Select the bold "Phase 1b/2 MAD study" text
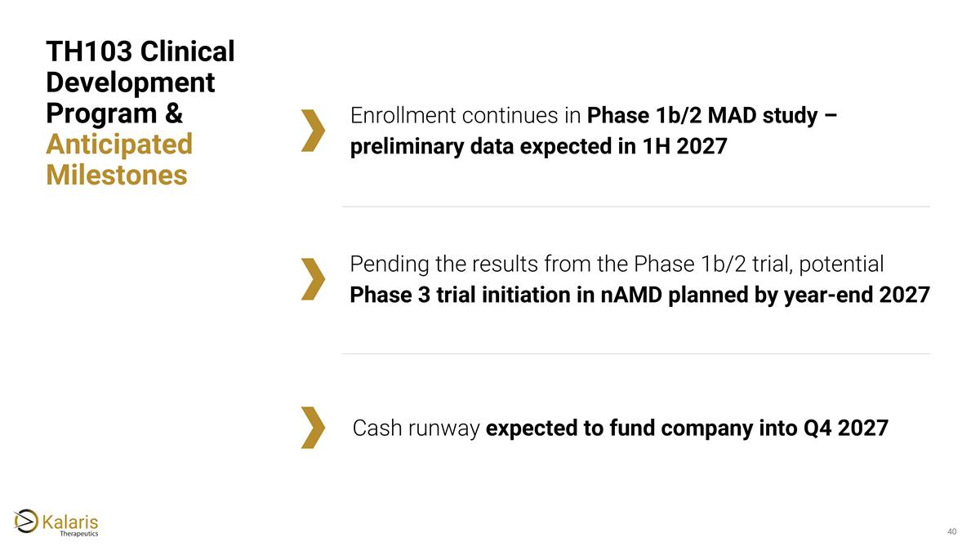Viewport: 980px width, 551px height. 702,116
